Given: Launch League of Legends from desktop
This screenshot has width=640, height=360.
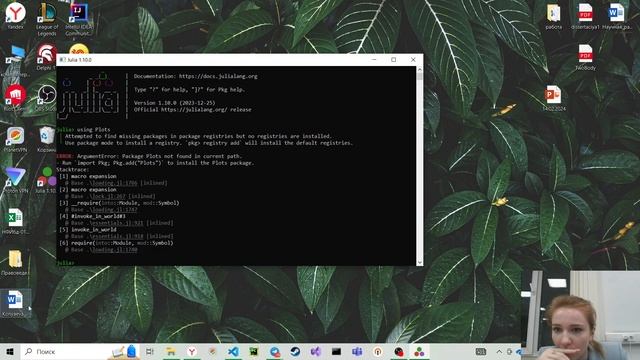Looking at the screenshot, I should 47,18.
